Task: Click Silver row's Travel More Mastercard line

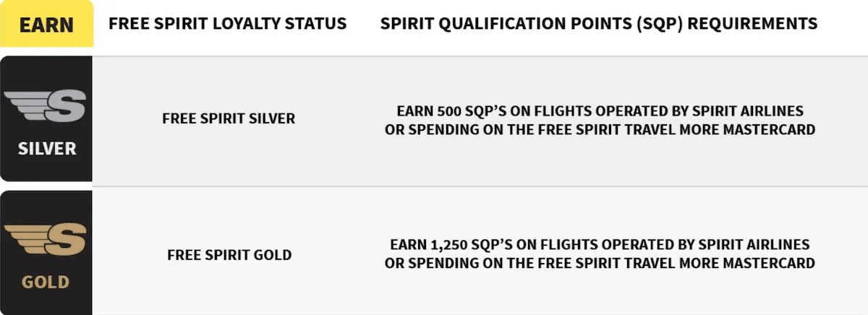Action: click(600, 130)
